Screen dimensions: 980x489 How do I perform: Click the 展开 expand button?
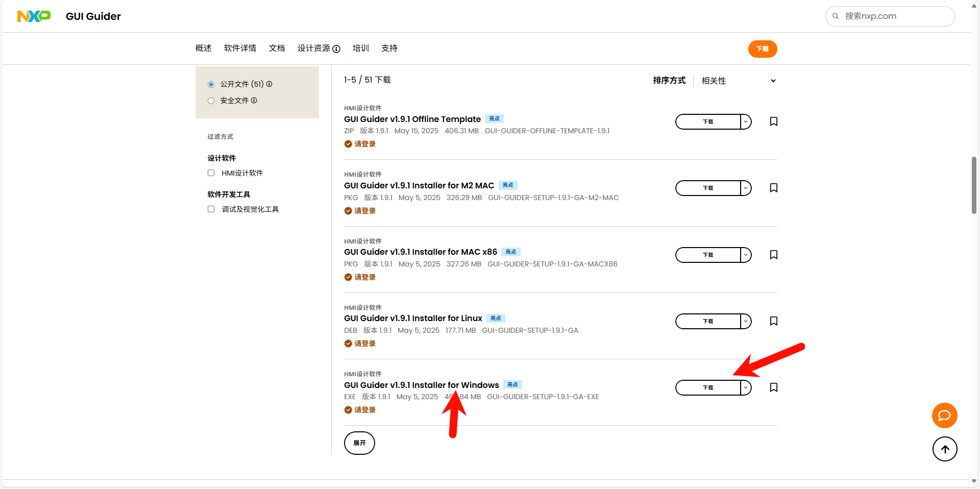pos(359,443)
